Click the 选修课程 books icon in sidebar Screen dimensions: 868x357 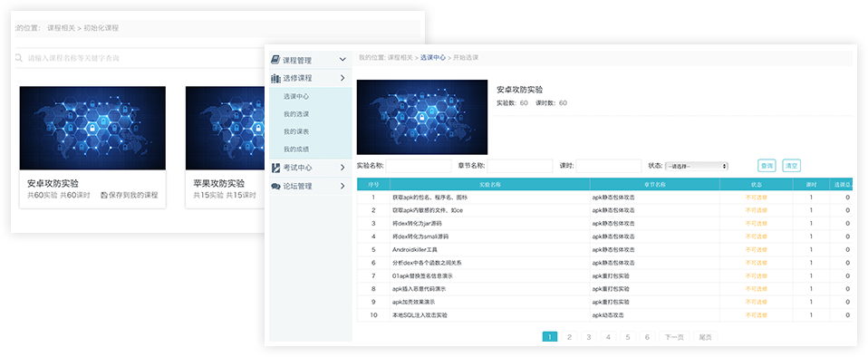point(275,78)
